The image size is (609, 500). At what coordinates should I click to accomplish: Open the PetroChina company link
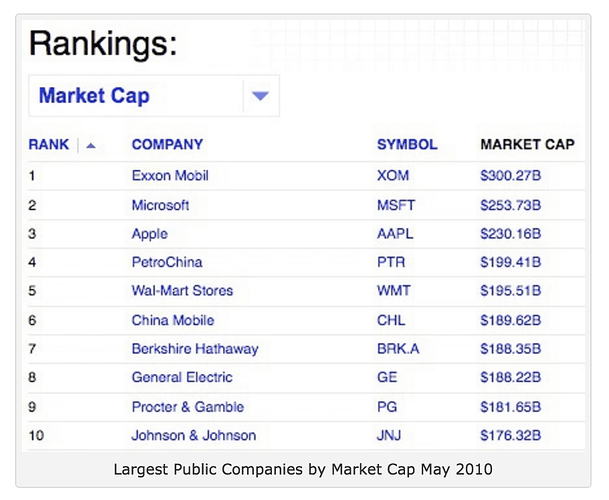167,262
